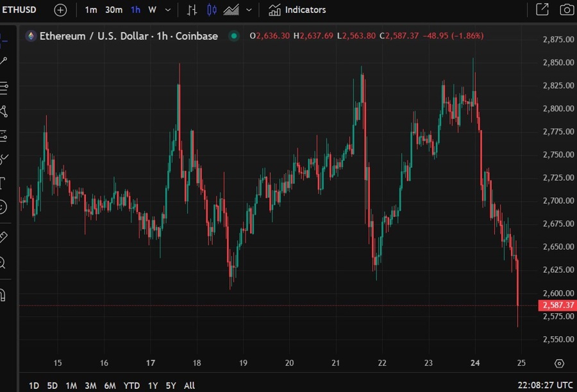Select the brush drawing tool
This screenshot has height=392, width=577.
pyautogui.click(x=4, y=159)
